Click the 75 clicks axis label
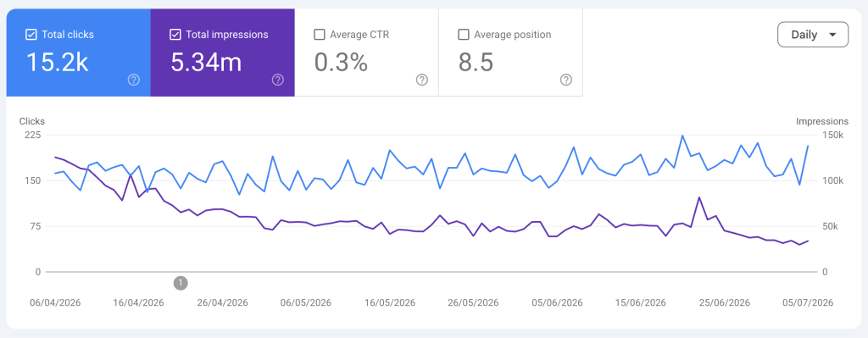Viewport: 868px width, 338px height. click(x=36, y=226)
